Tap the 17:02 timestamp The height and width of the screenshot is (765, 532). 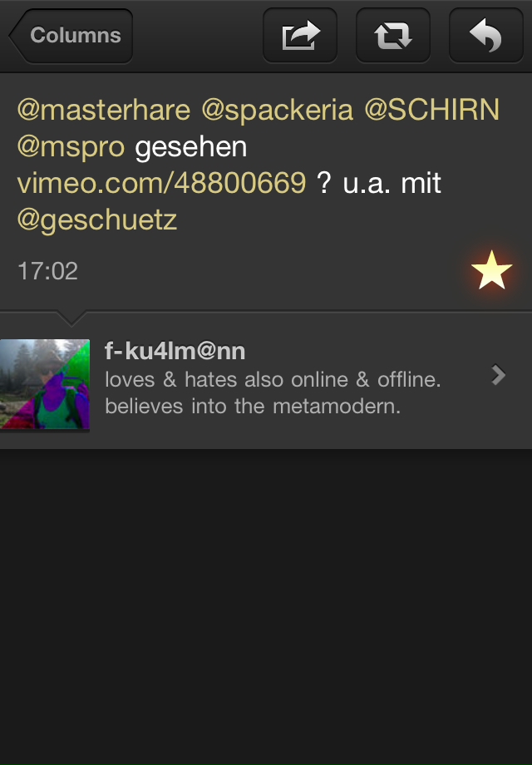[47, 271]
